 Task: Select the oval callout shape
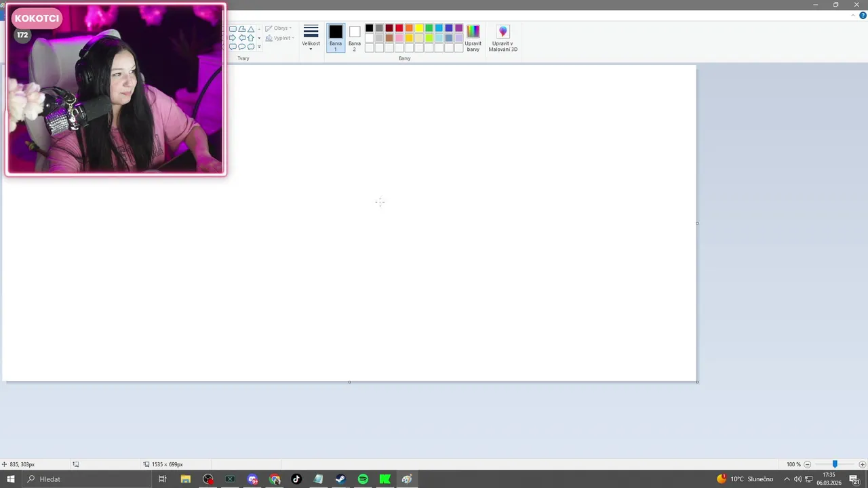pos(242,47)
